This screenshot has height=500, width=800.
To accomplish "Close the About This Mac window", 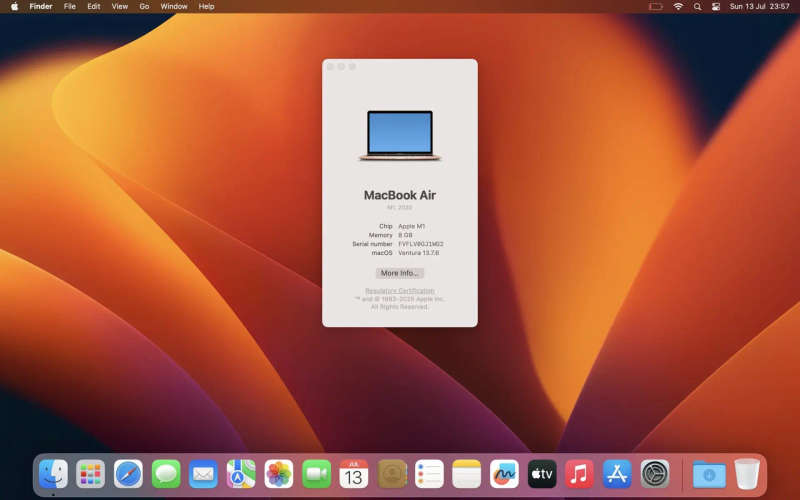I will [331, 67].
